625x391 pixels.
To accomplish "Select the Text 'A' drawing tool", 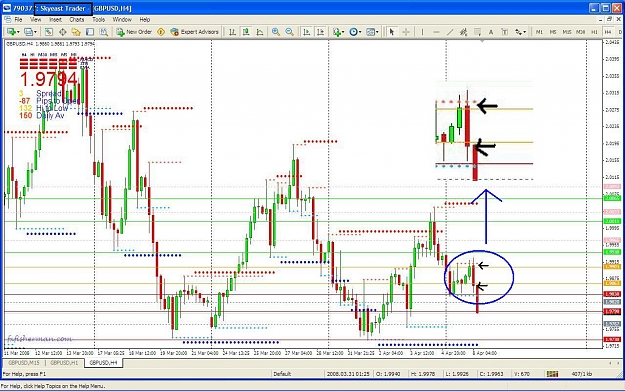I will [x=491, y=32].
